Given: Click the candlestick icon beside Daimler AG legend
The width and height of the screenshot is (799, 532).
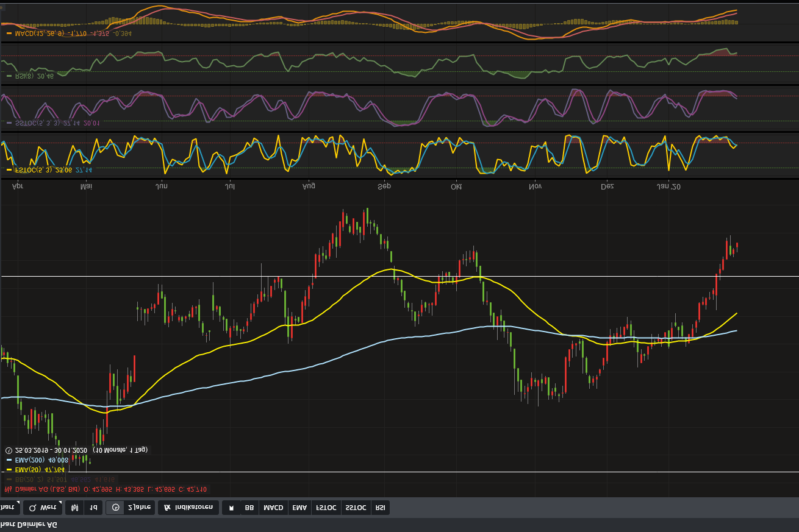Looking at the screenshot, I should click(8, 489).
